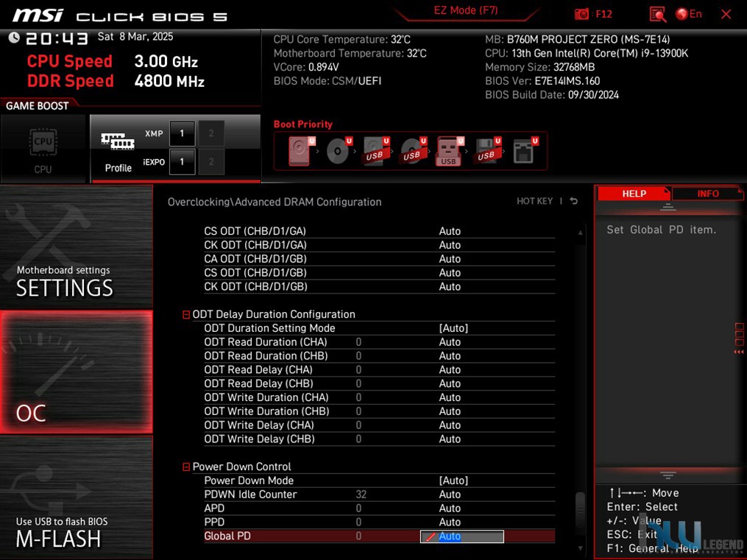Select the USB hard disk boot icon
Viewport: 747px width, 560px height.
pyautogui.click(x=376, y=150)
